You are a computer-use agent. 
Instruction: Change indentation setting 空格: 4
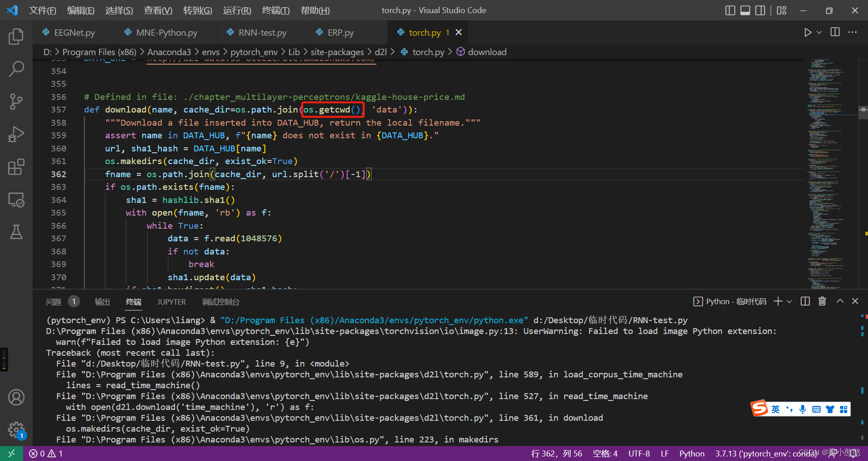click(x=605, y=453)
